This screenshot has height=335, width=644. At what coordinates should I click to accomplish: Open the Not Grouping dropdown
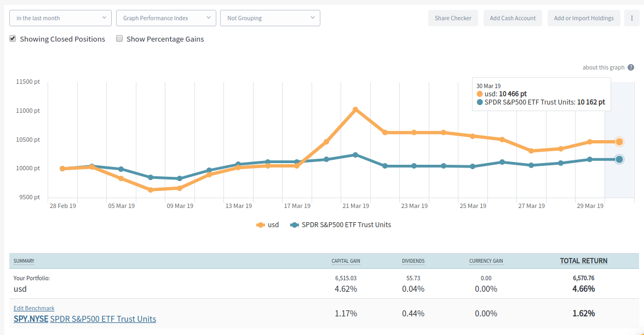click(x=270, y=18)
